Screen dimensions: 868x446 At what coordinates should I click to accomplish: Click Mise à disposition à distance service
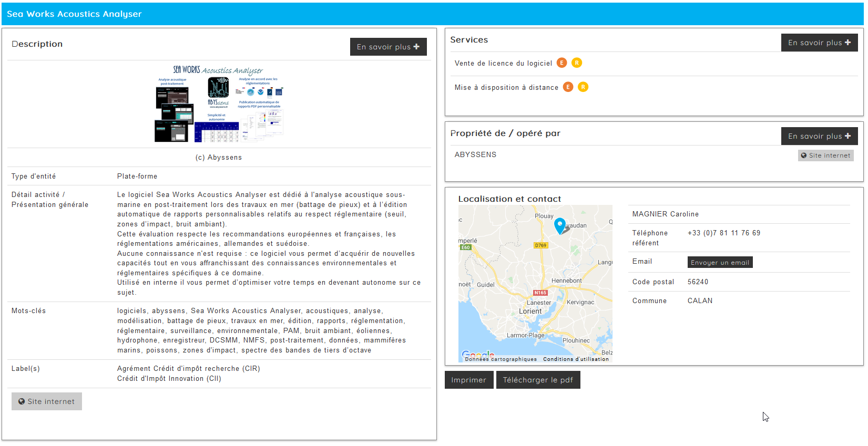point(506,87)
